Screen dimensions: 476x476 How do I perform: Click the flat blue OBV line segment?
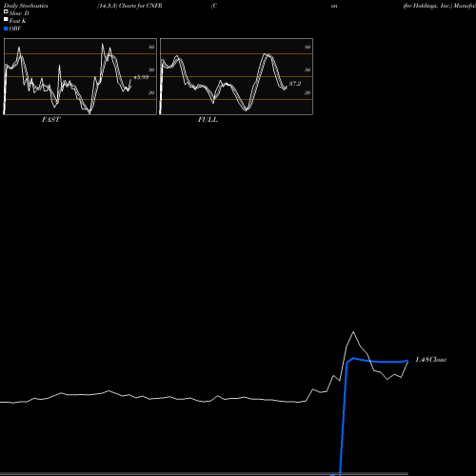pyautogui.click(x=388, y=362)
